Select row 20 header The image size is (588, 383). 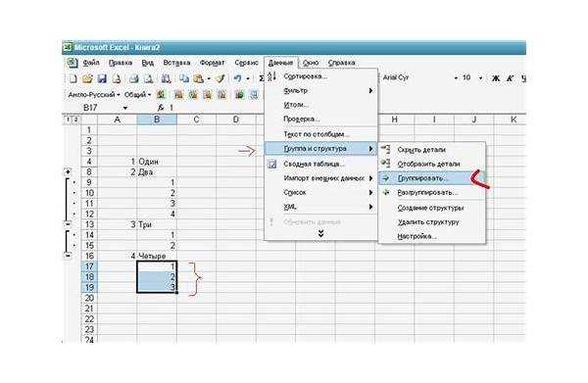[89, 298]
